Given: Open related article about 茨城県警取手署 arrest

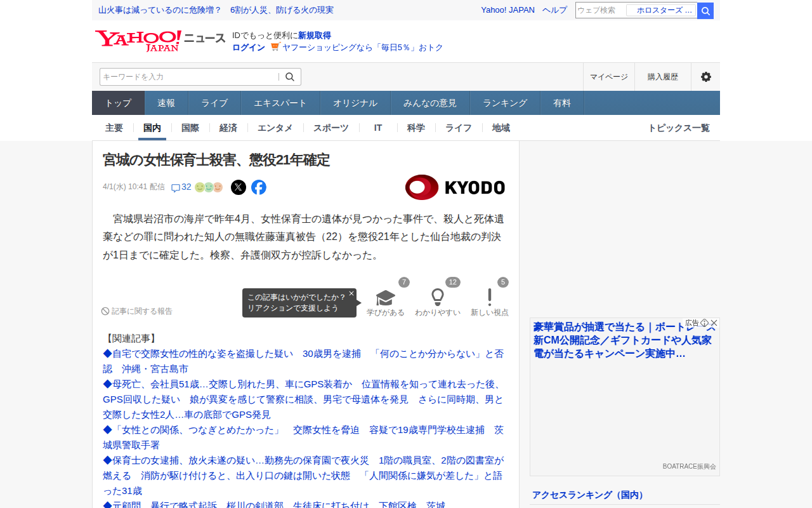Looking at the screenshot, I should coord(303,438).
